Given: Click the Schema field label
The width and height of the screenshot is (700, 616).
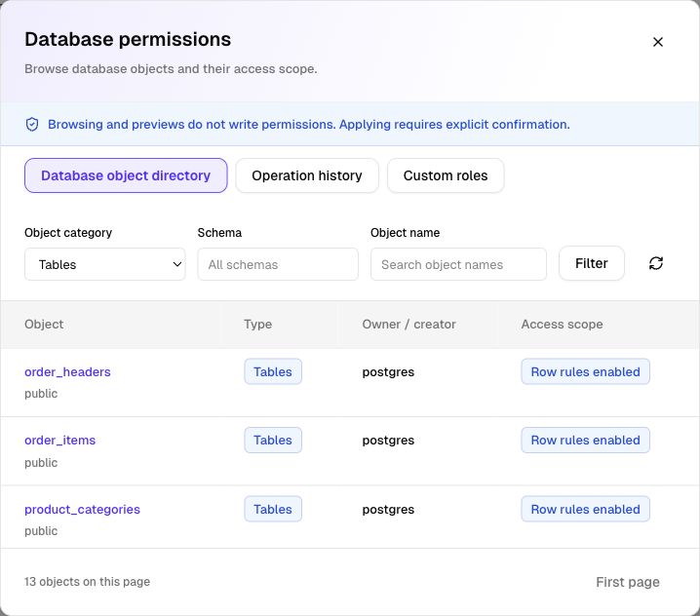Looking at the screenshot, I should tap(219, 233).
